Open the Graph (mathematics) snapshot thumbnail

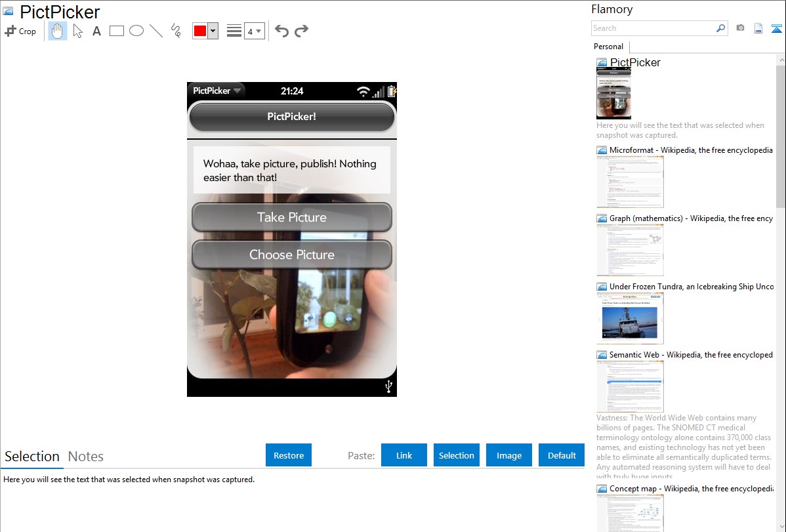tap(630, 250)
